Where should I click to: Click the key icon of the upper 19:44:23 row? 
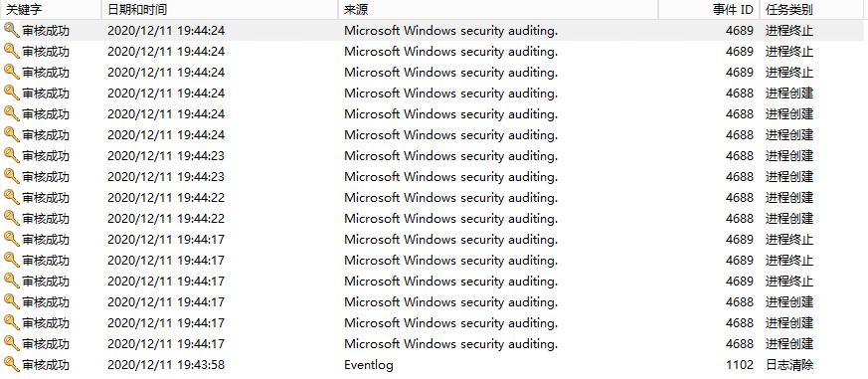(x=12, y=155)
